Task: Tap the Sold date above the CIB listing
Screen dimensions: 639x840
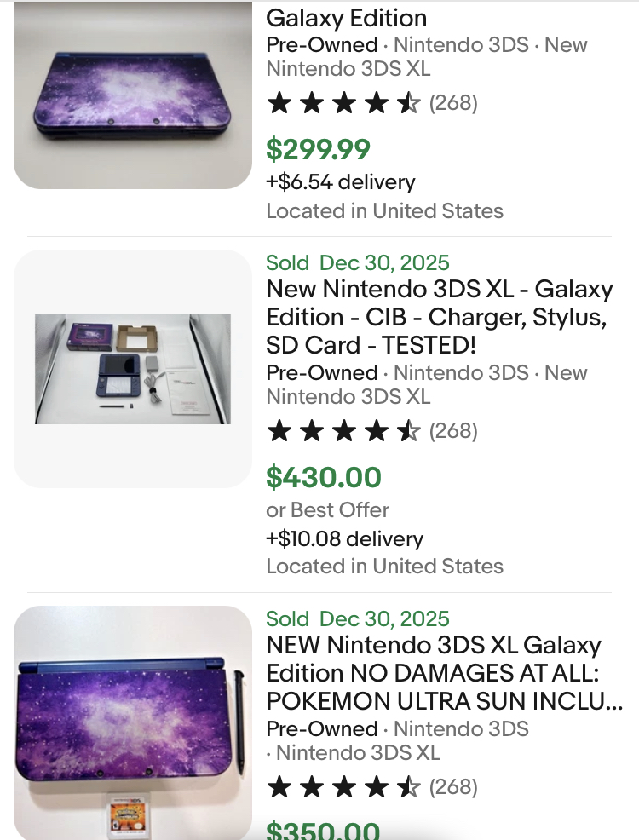Action: click(358, 263)
